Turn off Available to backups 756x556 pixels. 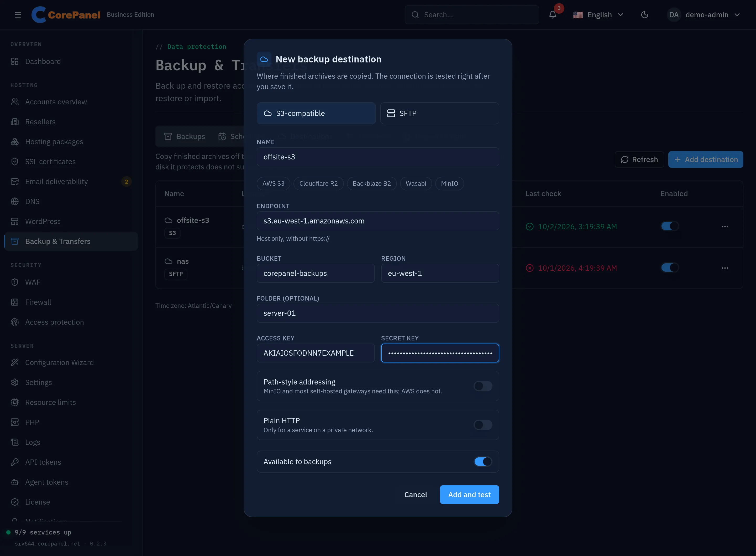(483, 461)
